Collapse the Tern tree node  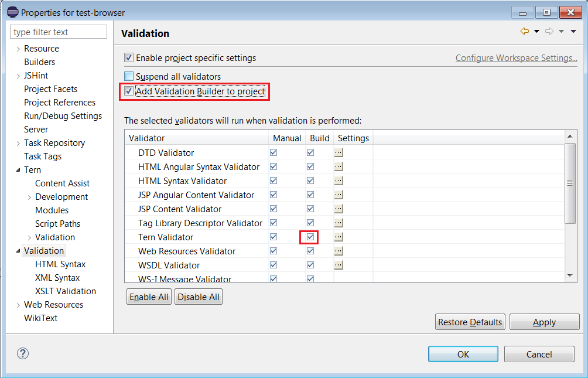pyautogui.click(x=18, y=169)
